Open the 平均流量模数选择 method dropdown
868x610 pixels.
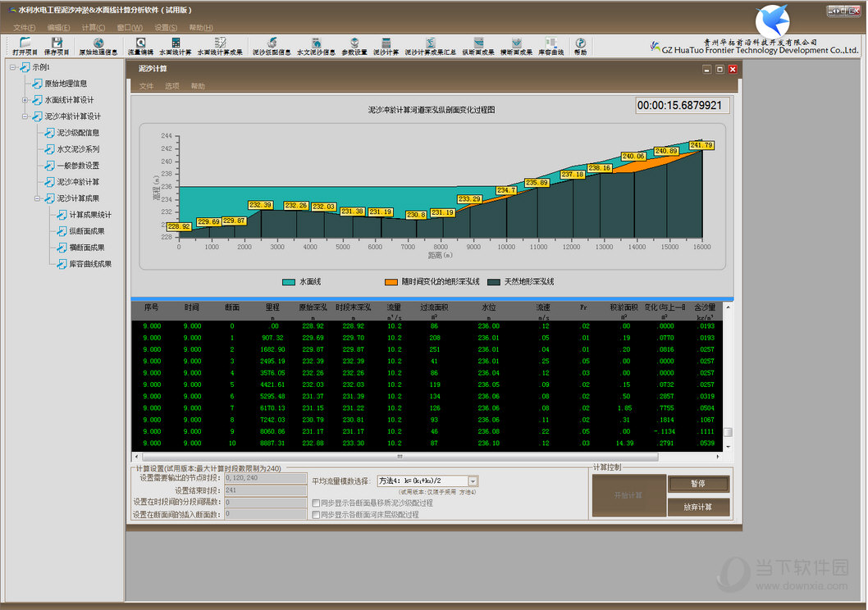click(x=473, y=481)
